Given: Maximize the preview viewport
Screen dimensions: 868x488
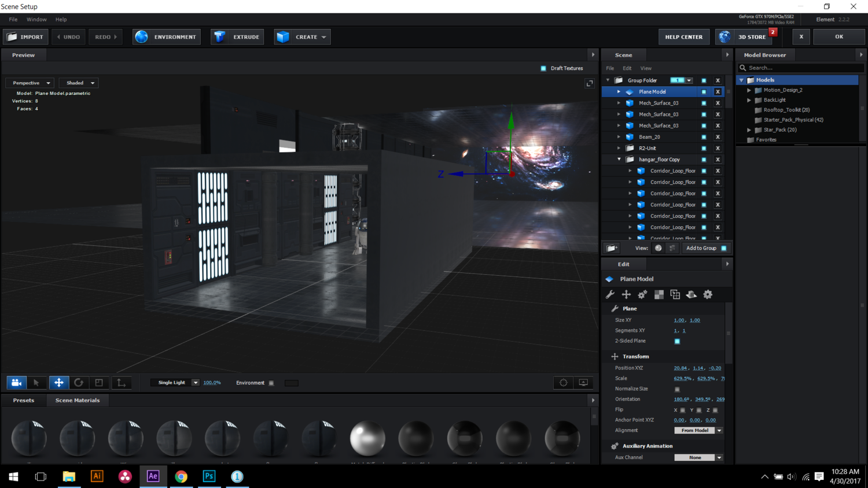Looking at the screenshot, I should coord(589,83).
